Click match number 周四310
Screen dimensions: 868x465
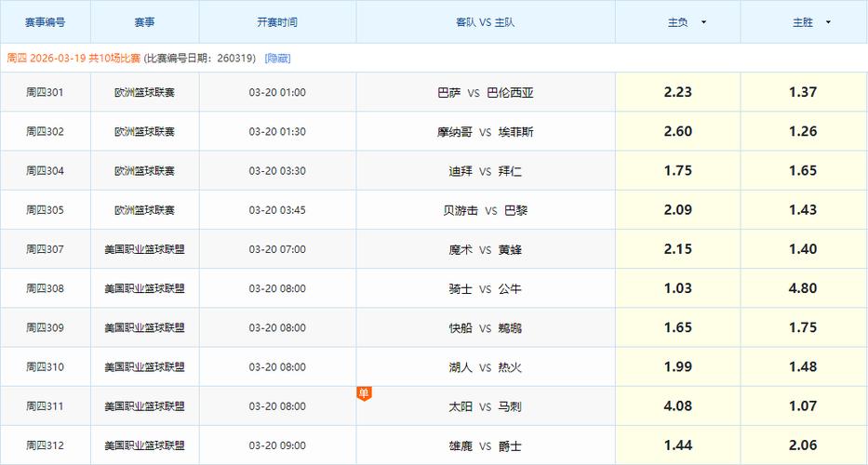pos(46,367)
